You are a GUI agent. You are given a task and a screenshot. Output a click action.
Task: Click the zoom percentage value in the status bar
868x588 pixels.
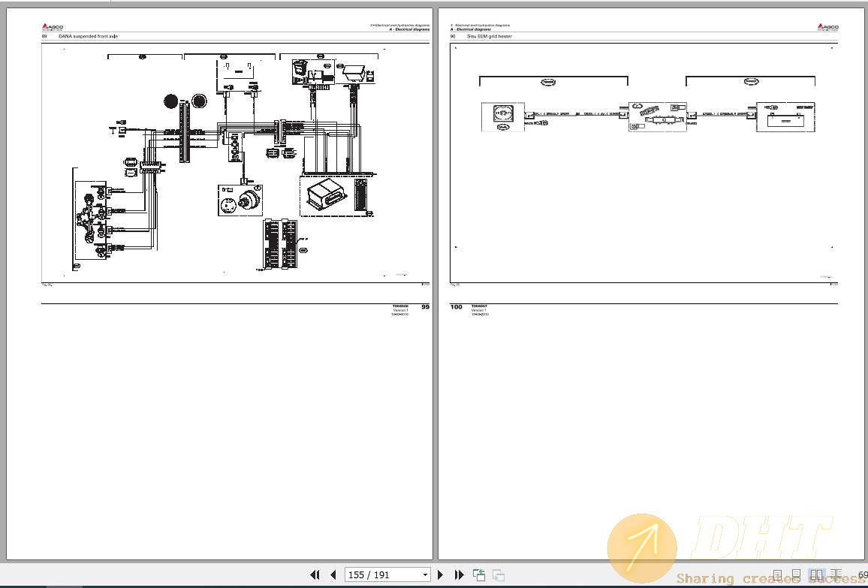(862, 575)
